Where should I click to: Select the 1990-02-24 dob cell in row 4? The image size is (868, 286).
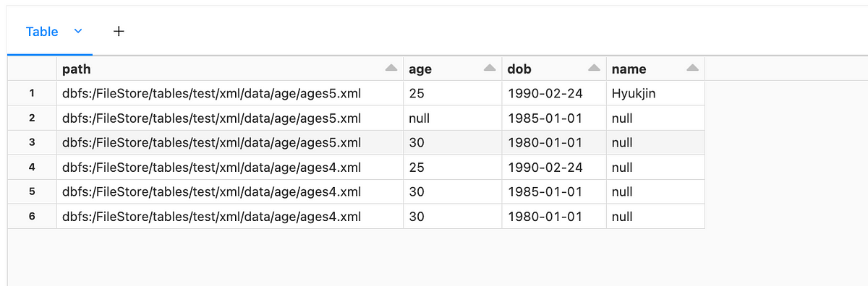(x=554, y=167)
